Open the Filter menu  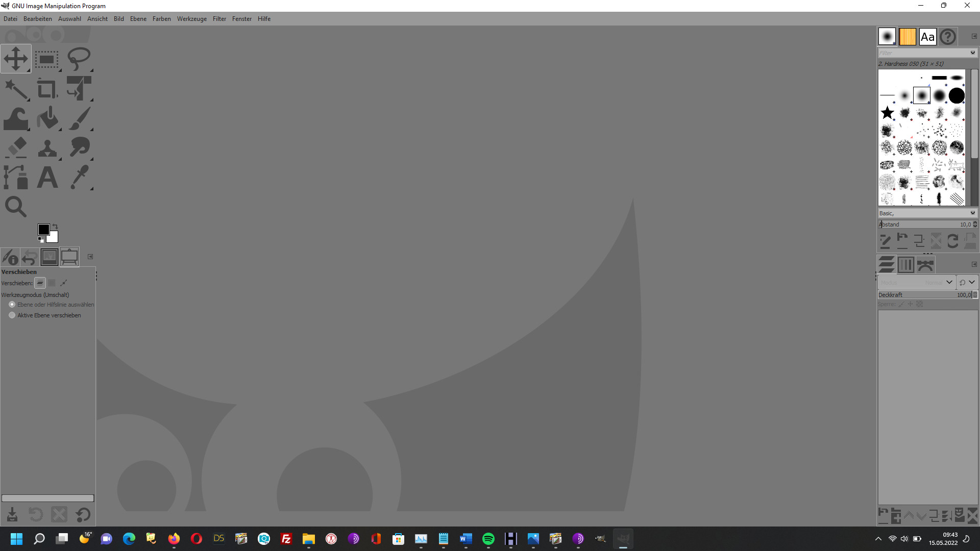(219, 19)
